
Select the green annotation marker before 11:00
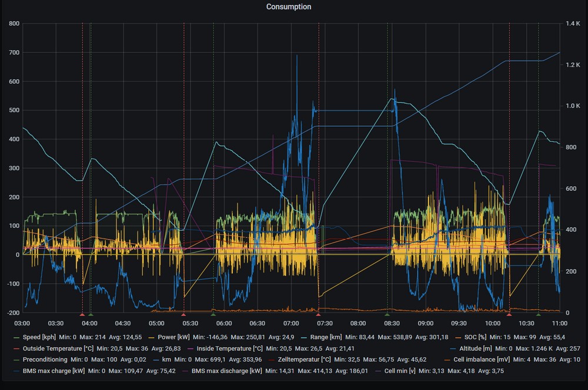[x=538, y=315]
